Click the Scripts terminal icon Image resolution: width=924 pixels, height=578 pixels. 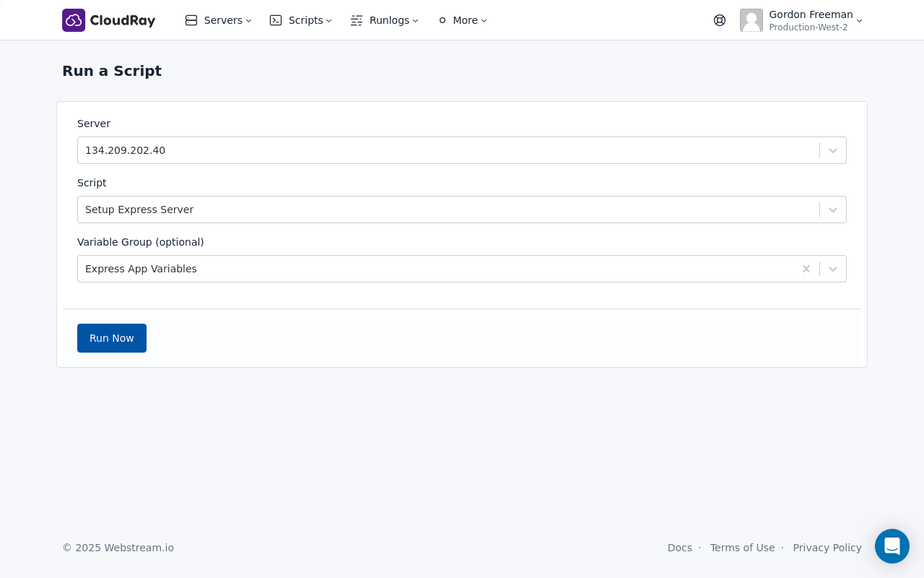(x=276, y=20)
